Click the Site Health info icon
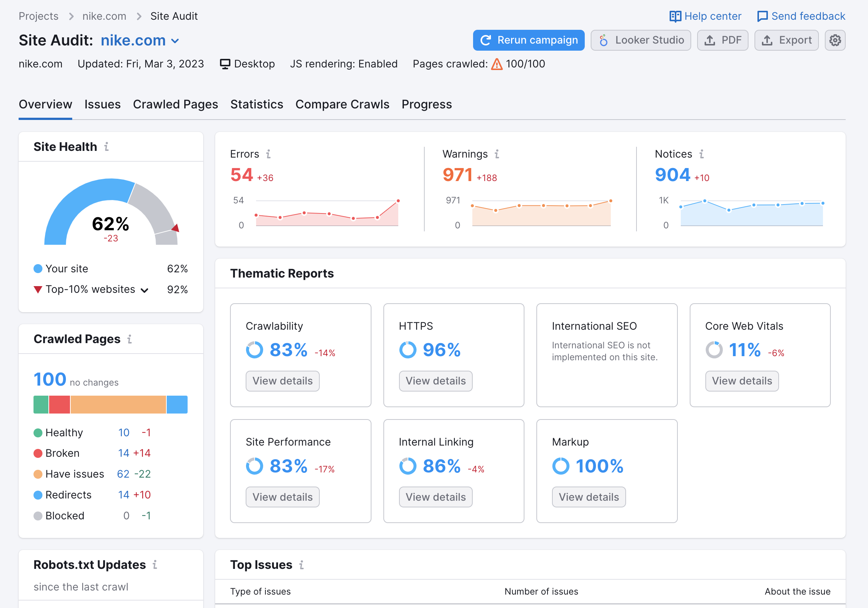Screen dimensions: 868x608 click(x=106, y=147)
